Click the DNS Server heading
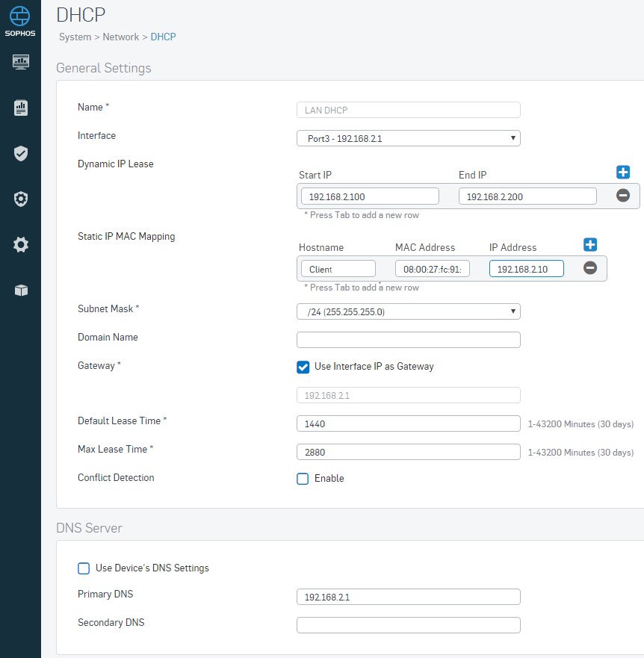 (89, 528)
